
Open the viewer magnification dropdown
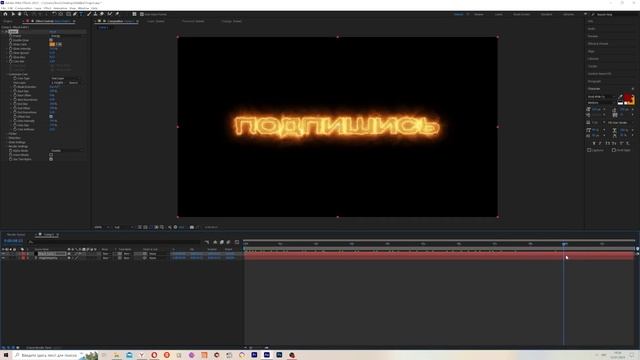(x=102, y=227)
